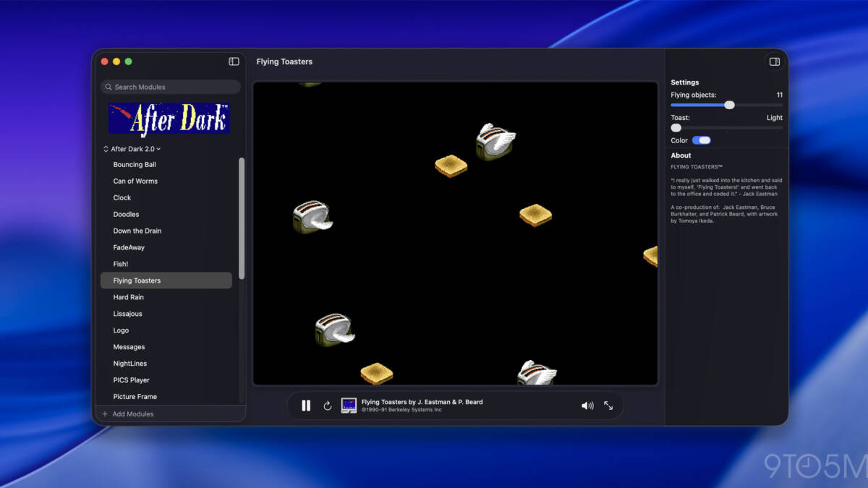The width and height of the screenshot is (868, 488).
Task: Select the Picture Frame module
Action: tap(166, 397)
